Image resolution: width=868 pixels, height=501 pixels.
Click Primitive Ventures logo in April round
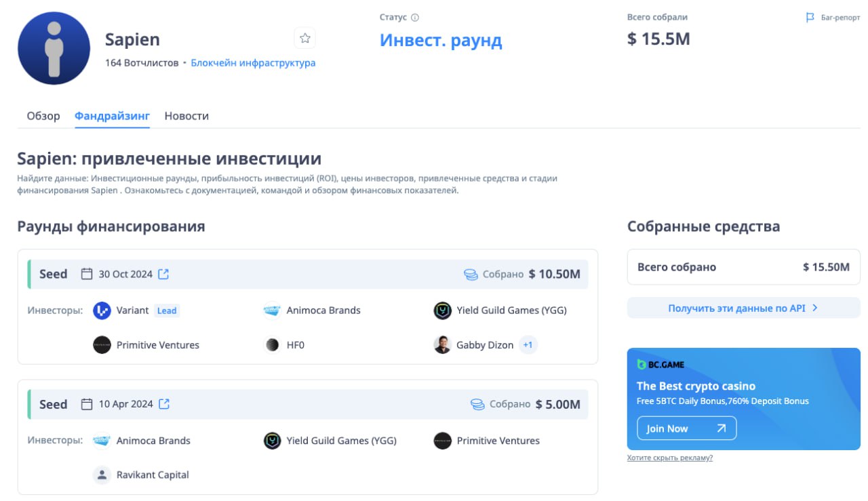[x=442, y=441]
